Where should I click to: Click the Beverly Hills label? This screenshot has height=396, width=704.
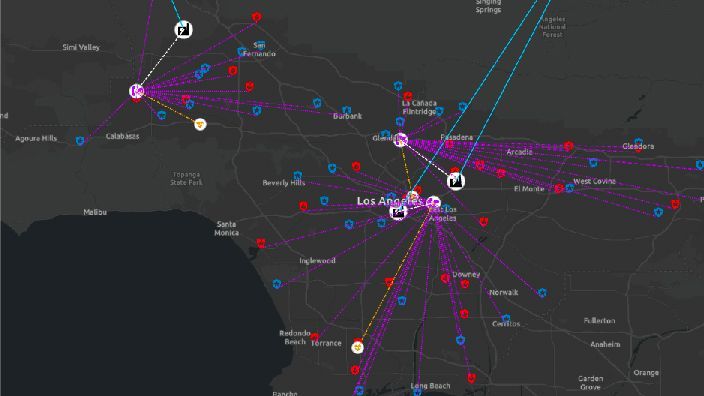pos(284,183)
